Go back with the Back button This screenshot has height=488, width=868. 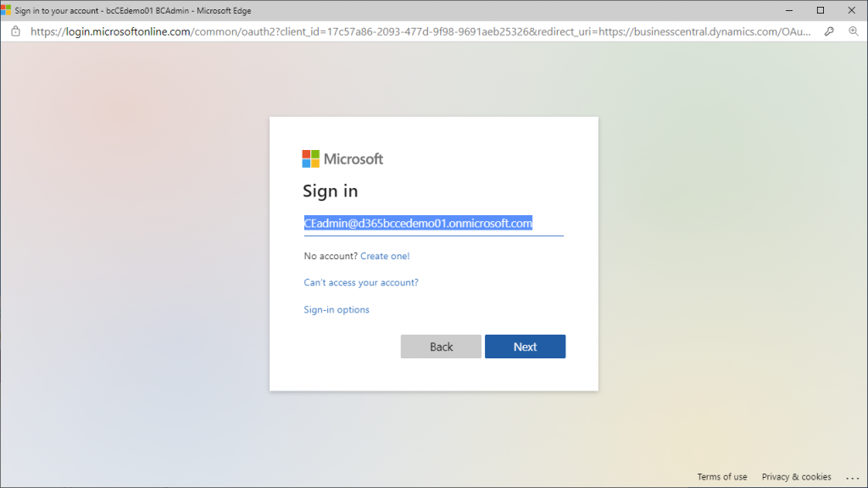point(441,347)
